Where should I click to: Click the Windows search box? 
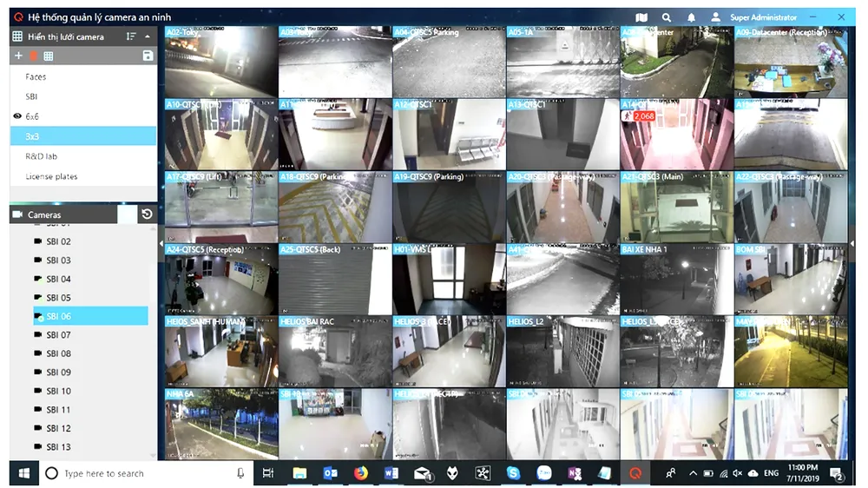146,473
